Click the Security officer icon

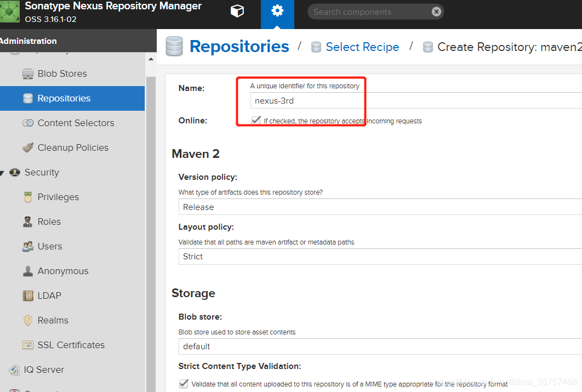[15, 172]
